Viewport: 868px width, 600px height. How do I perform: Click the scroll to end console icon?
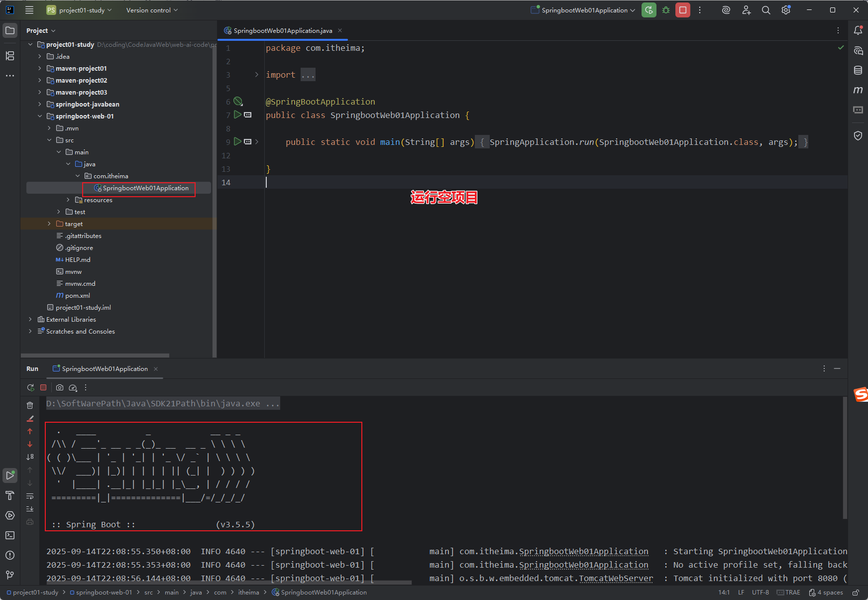(x=30, y=509)
